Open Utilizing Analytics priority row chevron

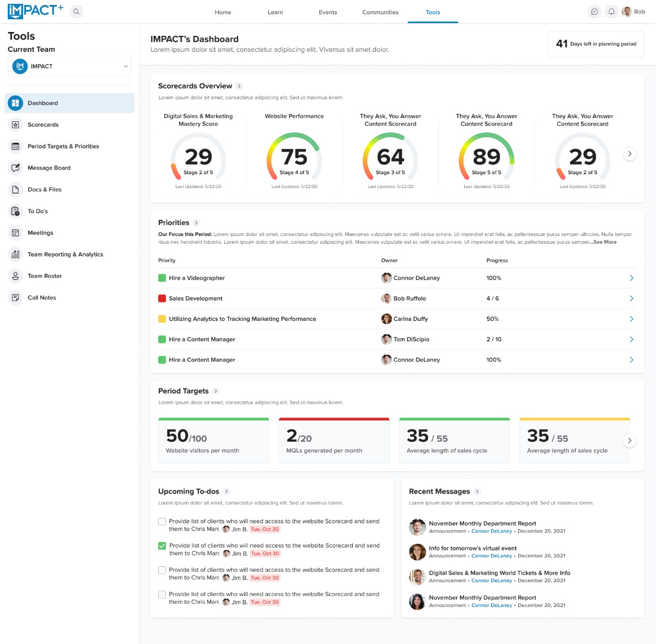[631, 319]
